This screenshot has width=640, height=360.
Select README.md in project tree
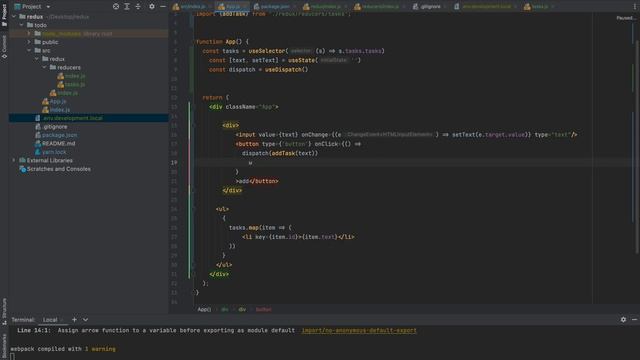point(58,144)
